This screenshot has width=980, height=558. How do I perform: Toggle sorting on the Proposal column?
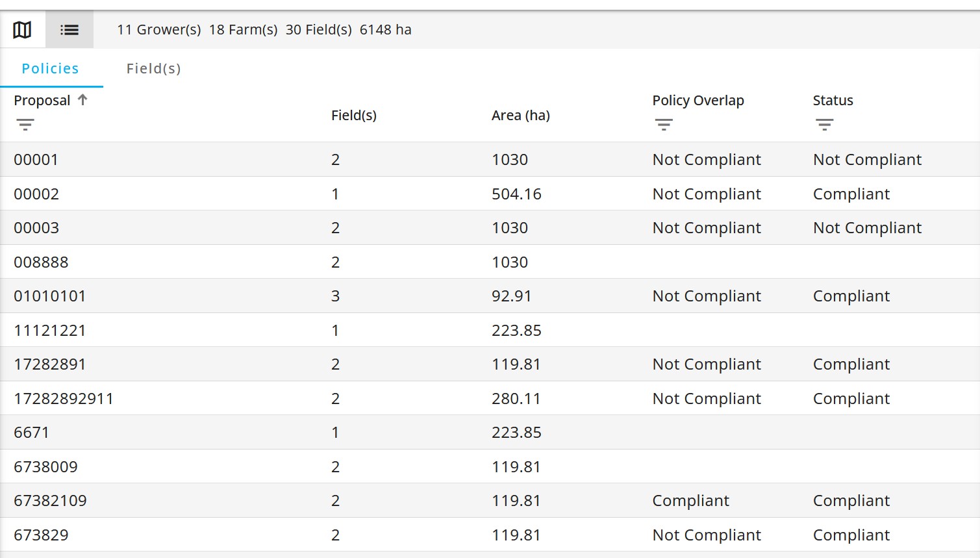coord(42,100)
